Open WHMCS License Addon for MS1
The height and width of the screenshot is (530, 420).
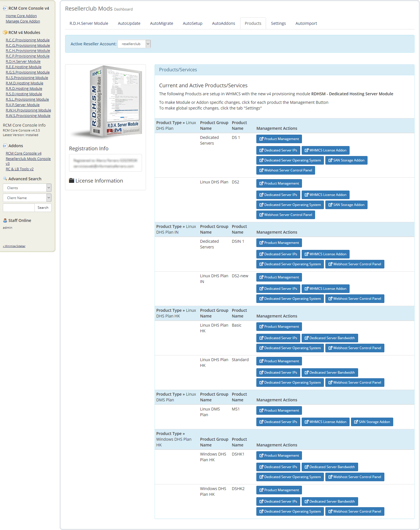(325, 422)
